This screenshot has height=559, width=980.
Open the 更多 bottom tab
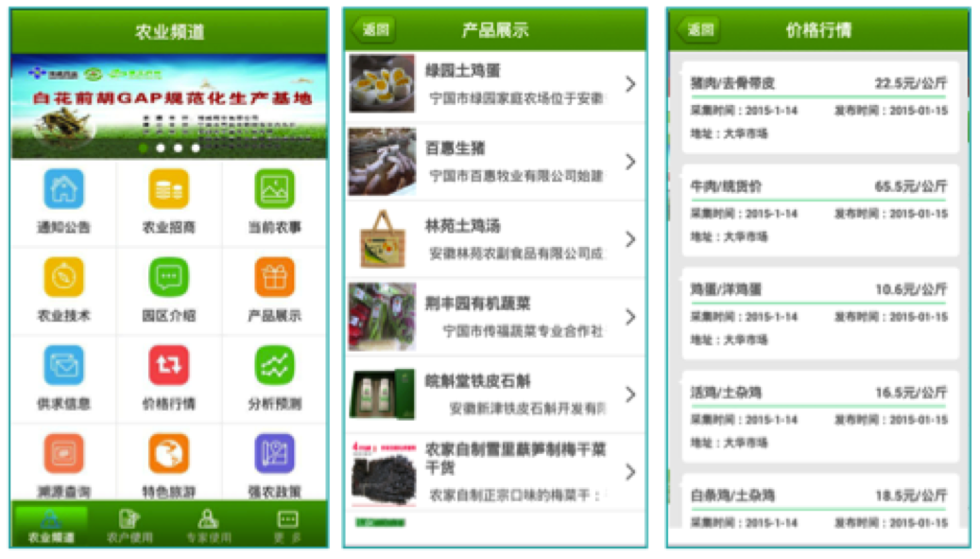pos(288,524)
